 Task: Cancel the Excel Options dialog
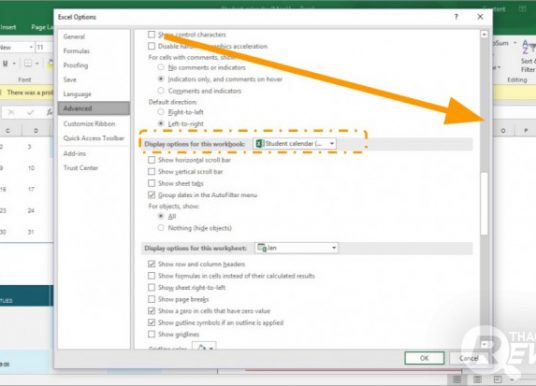click(469, 358)
